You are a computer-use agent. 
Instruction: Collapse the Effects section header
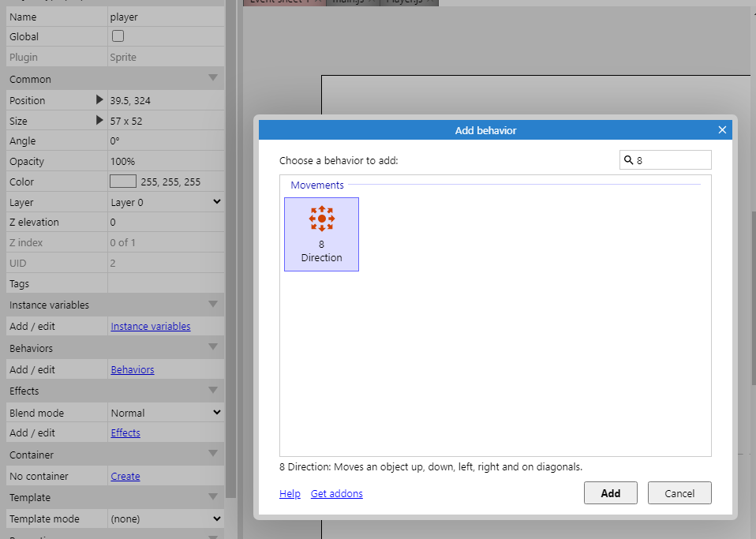pyautogui.click(x=212, y=390)
